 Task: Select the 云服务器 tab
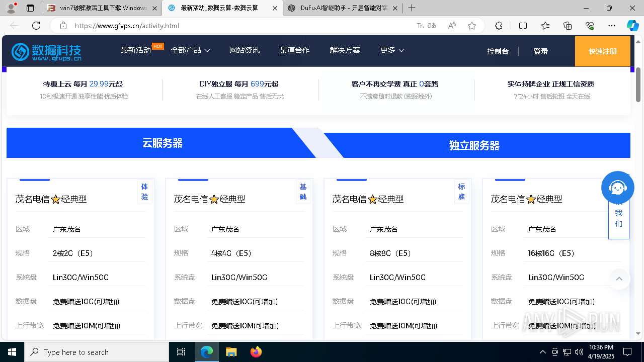coord(163,143)
